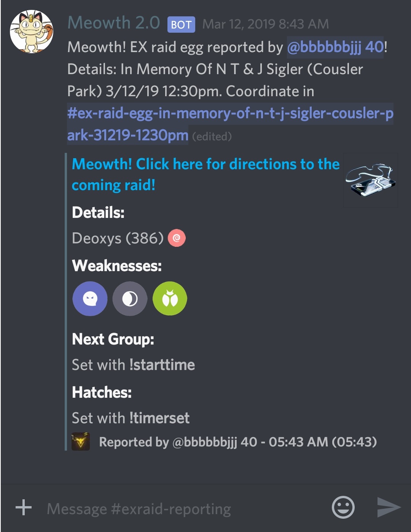Click the green Bug type weakness icon
This screenshot has width=411, height=532.
pyautogui.click(x=170, y=299)
